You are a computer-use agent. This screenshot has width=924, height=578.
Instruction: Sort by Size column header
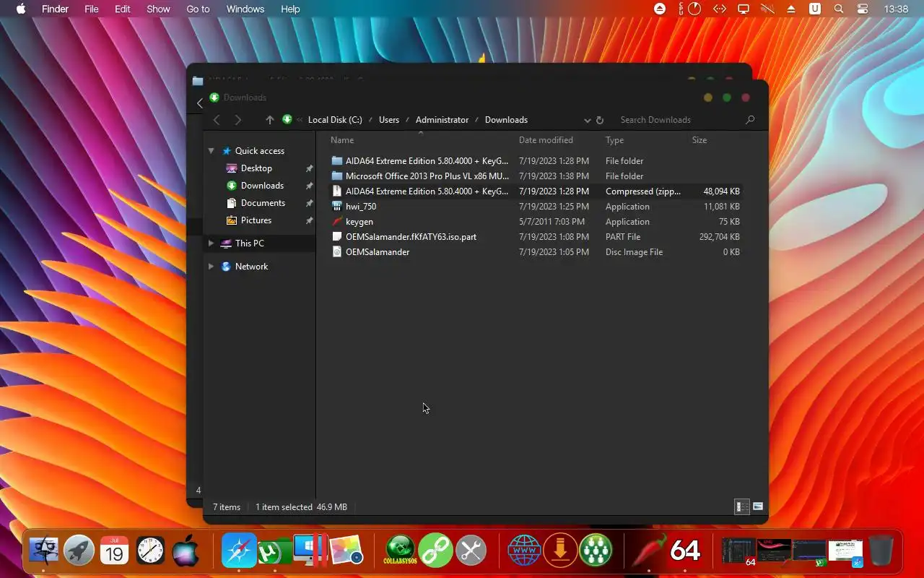pyautogui.click(x=699, y=140)
